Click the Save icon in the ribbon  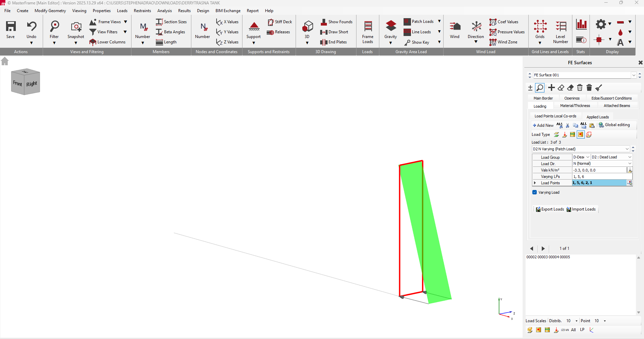10,30
